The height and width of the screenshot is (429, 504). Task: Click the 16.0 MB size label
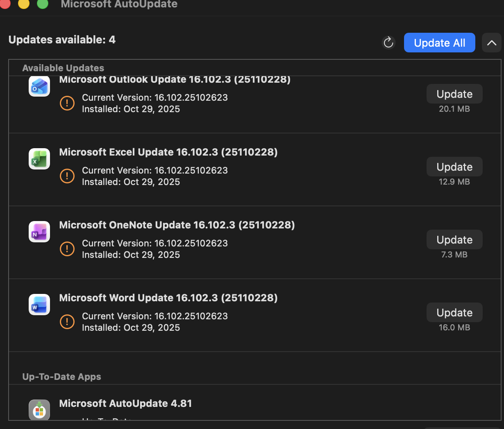point(454,327)
